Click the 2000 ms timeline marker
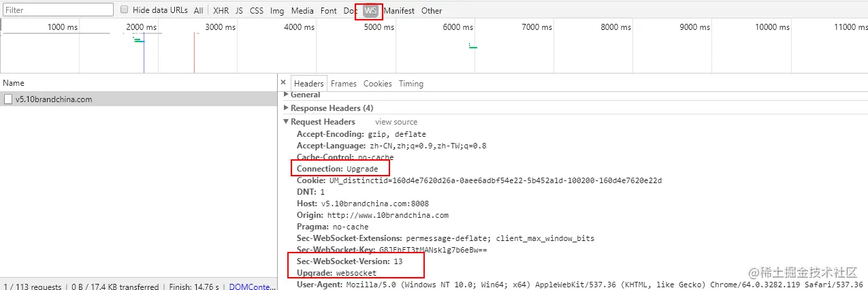Image resolution: width=868 pixels, height=290 pixels. point(141,27)
